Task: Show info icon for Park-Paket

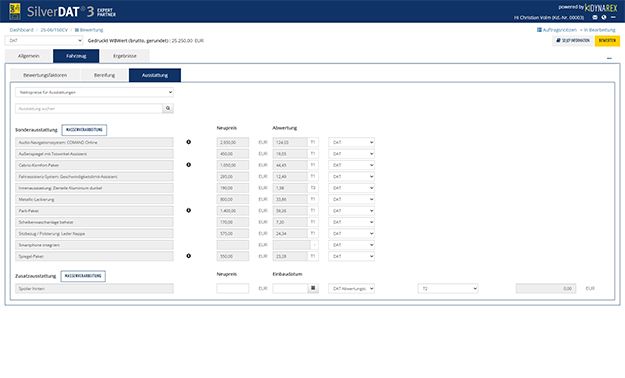Action: (x=189, y=210)
